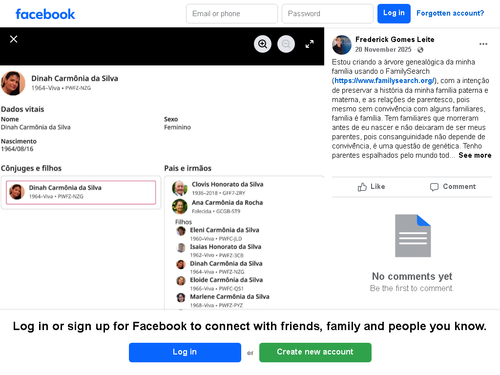The width and height of the screenshot is (500, 375).
Task: Follow the familysearch.org link
Action: pos(384,80)
